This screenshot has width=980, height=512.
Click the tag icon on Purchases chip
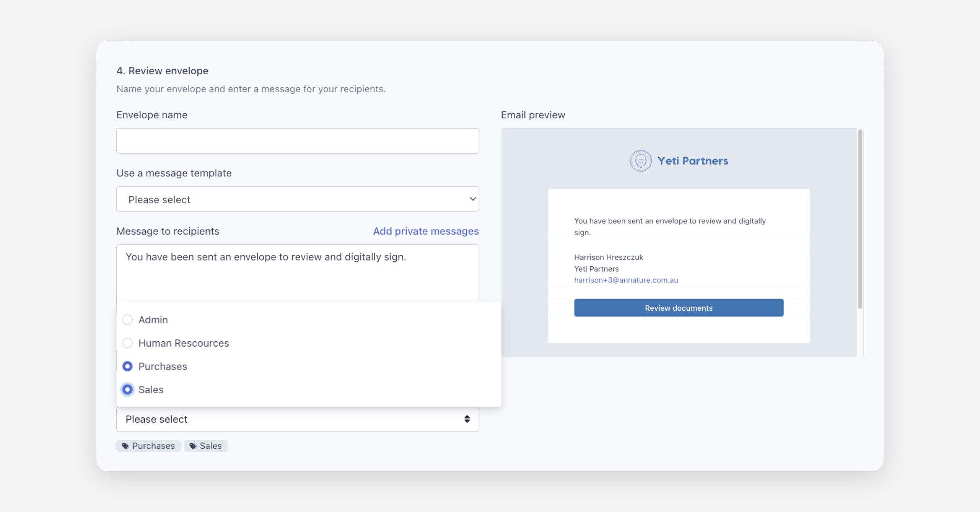(125, 446)
